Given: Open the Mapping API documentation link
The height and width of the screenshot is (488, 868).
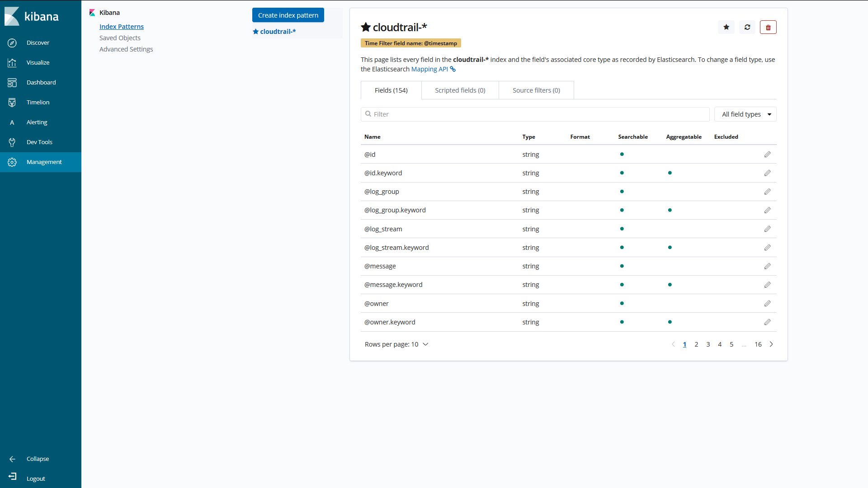Looking at the screenshot, I should tap(429, 69).
